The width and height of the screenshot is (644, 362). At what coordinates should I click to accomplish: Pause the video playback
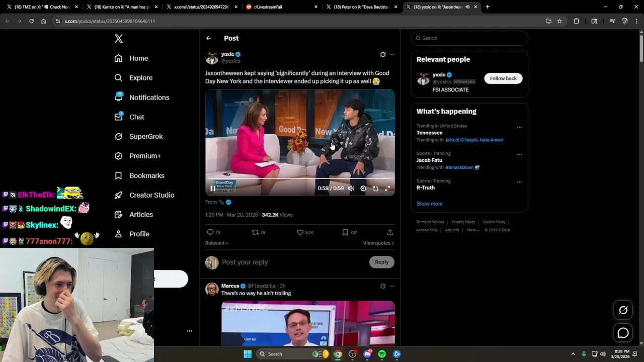click(x=213, y=189)
